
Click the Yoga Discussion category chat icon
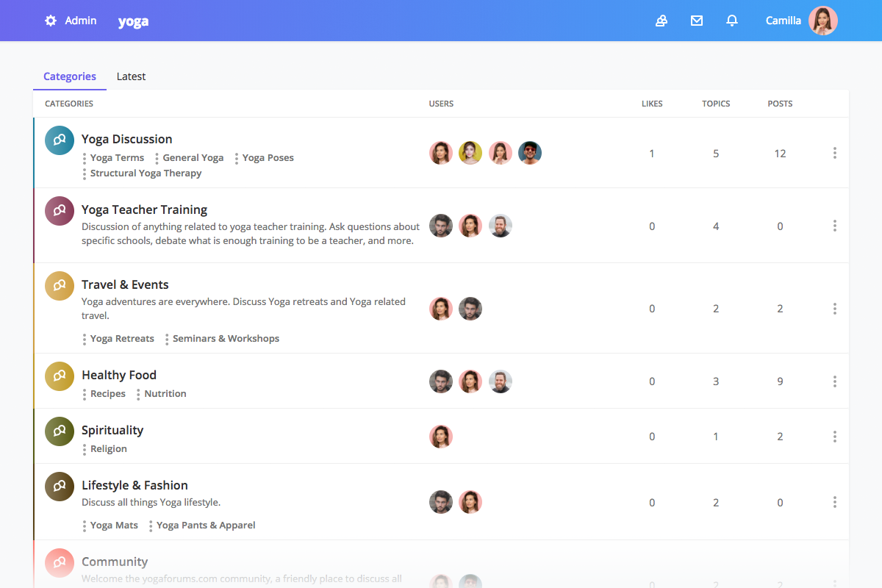click(59, 140)
